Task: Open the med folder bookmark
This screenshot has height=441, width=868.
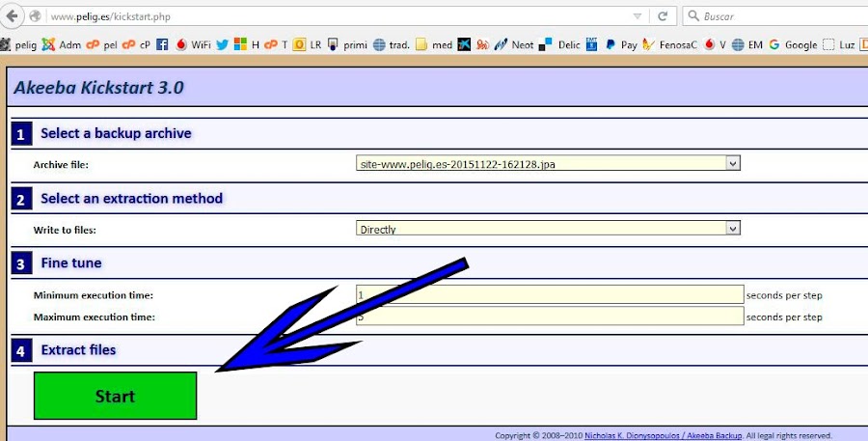Action: point(434,45)
